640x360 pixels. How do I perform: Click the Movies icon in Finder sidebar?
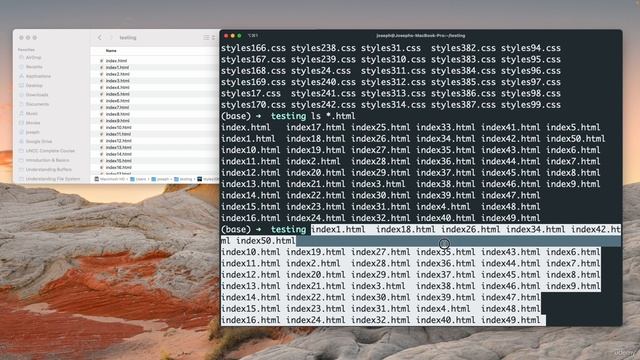point(21,123)
